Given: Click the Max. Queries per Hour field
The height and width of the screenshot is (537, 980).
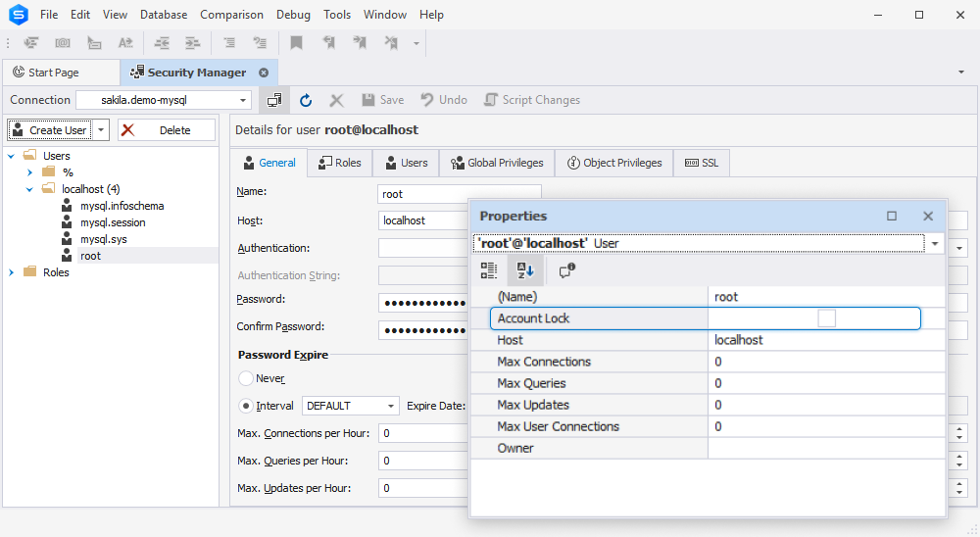Looking at the screenshot, I should tap(423, 461).
